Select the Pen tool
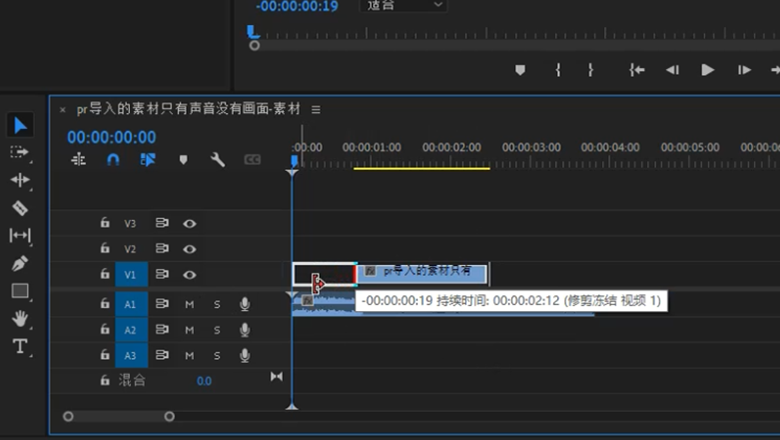Viewport: 780px width, 440px height. point(19,264)
